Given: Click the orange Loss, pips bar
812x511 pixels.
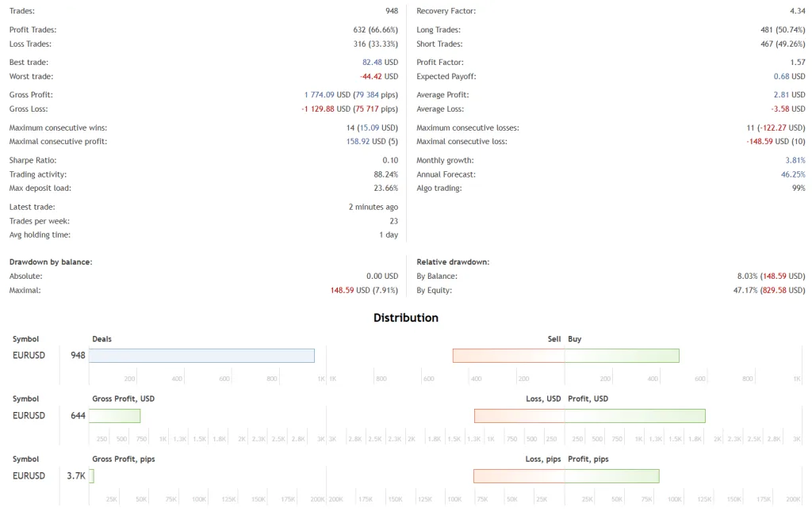Looking at the screenshot, I should pyautogui.click(x=519, y=476).
